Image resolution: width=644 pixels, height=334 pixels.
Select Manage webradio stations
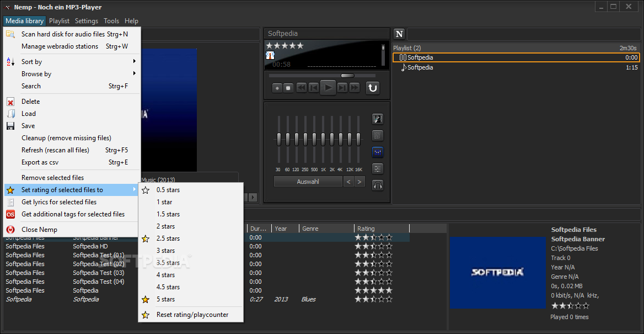tap(72, 46)
